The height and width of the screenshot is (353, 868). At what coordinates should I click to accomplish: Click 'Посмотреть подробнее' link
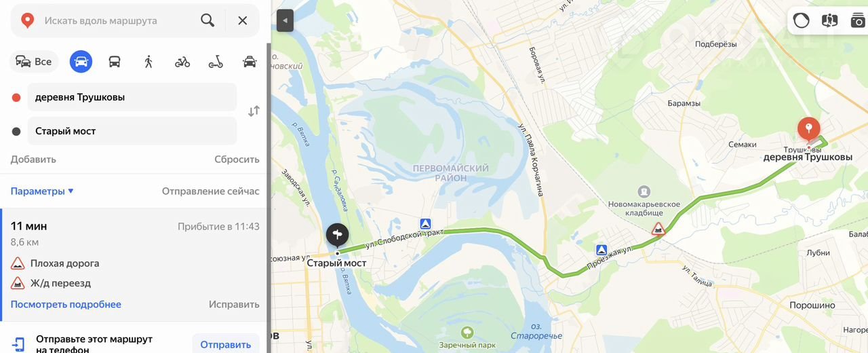66,304
